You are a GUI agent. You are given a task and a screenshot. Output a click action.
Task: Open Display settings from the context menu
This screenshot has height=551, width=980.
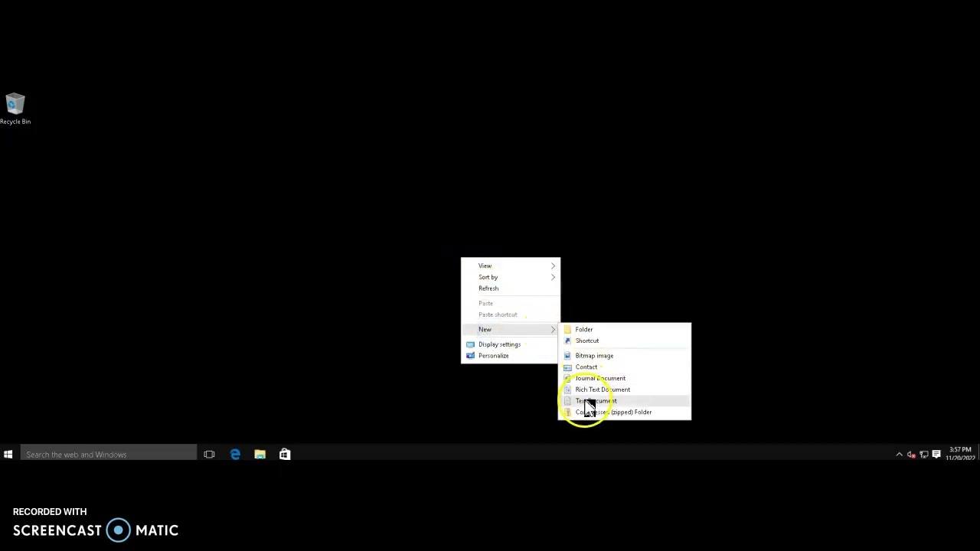click(x=511, y=344)
